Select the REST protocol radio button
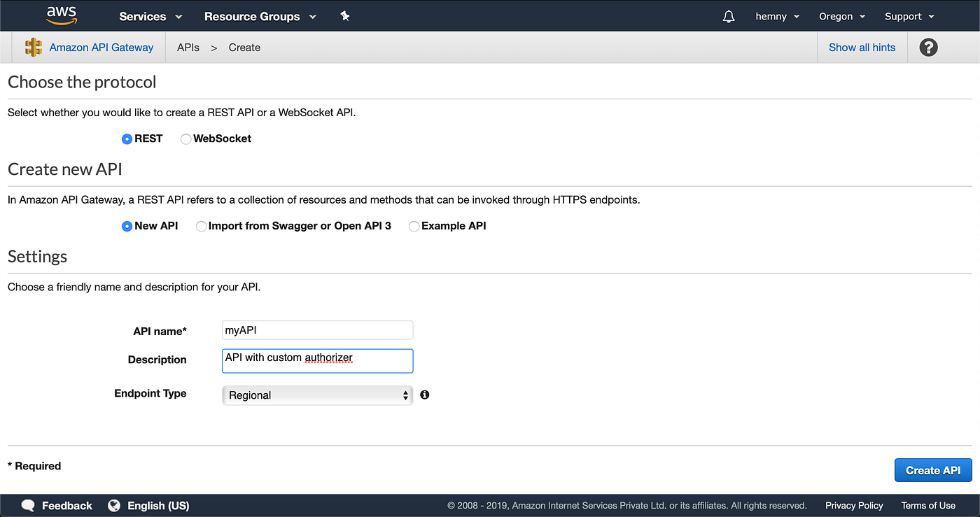Screen dimensions: 980x517 coord(127,139)
